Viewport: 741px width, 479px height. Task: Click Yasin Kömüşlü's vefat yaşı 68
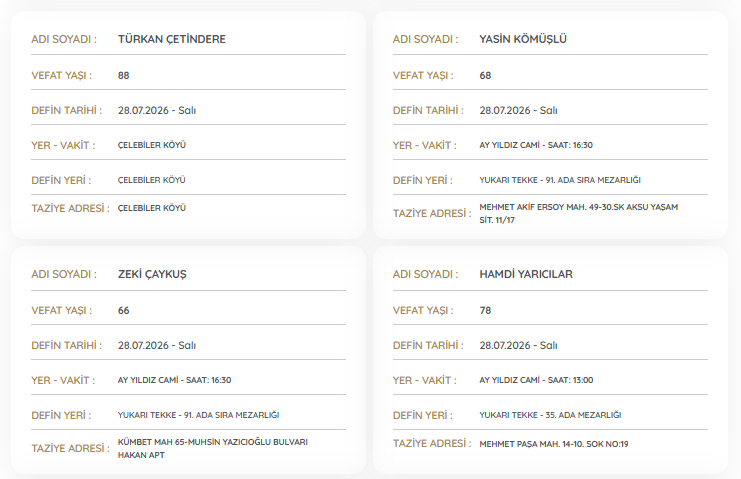485,76
